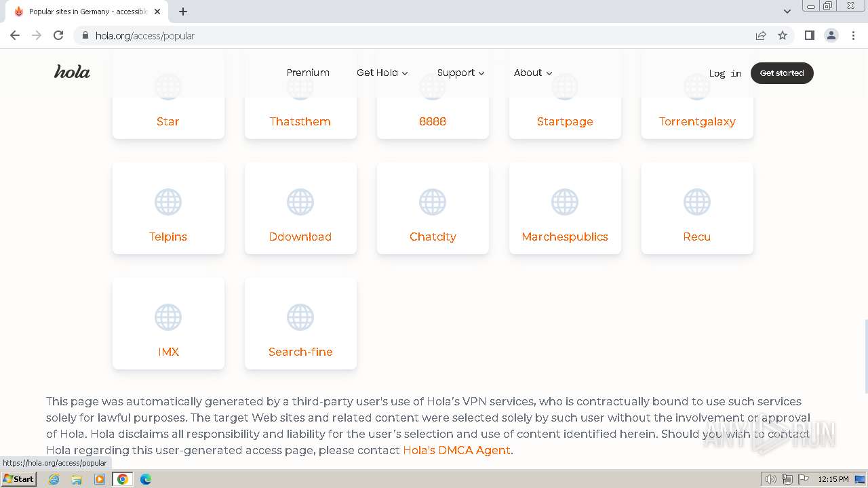Open the tab search chevron in title bar

(x=787, y=12)
